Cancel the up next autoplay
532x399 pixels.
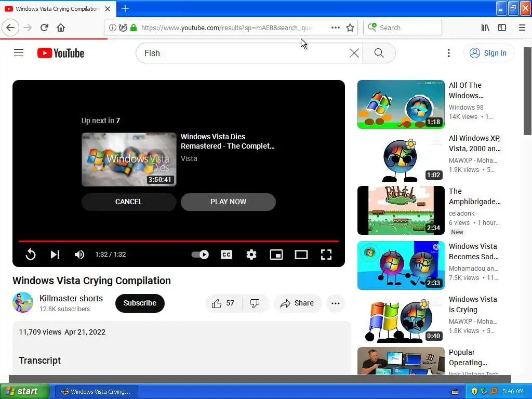129,202
